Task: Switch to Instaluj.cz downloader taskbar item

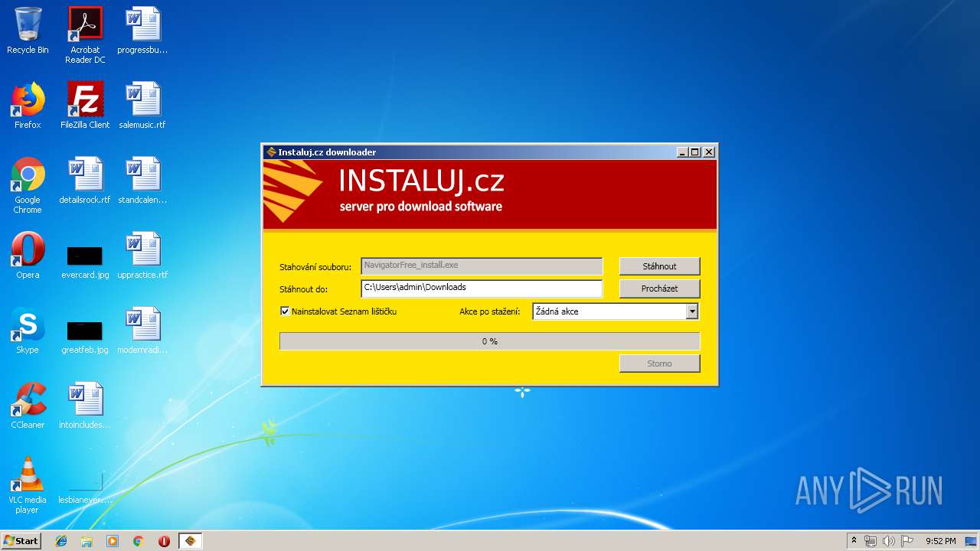Action: [191, 541]
